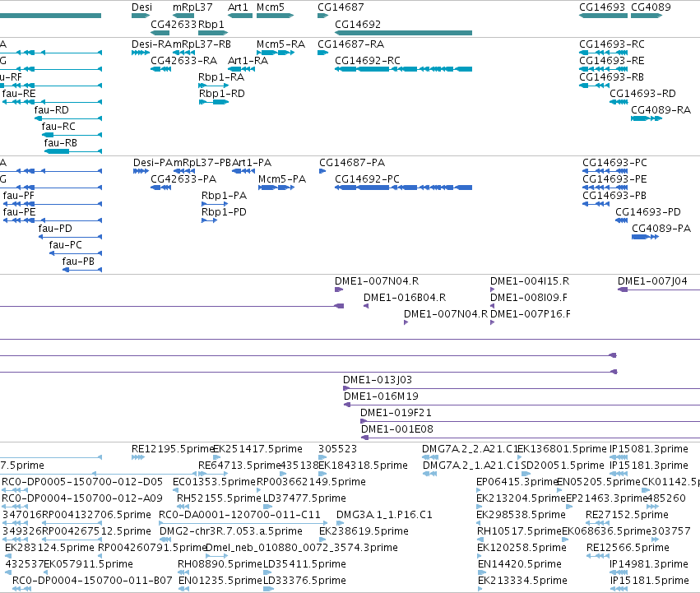The height and width of the screenshot is (593, 700).
Task: Click the RC0-DA0001-120700-011-C11 EST label
Action: point(239,516)
